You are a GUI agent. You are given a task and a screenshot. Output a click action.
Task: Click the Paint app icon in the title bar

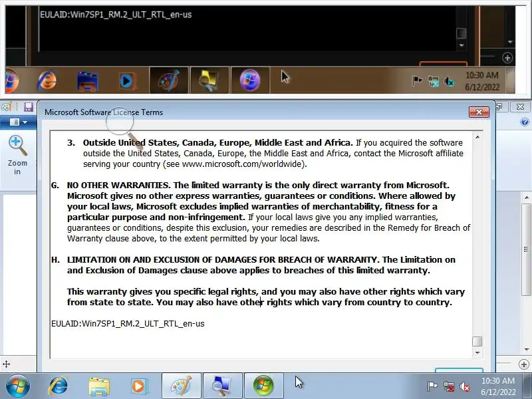click(6, 108)
